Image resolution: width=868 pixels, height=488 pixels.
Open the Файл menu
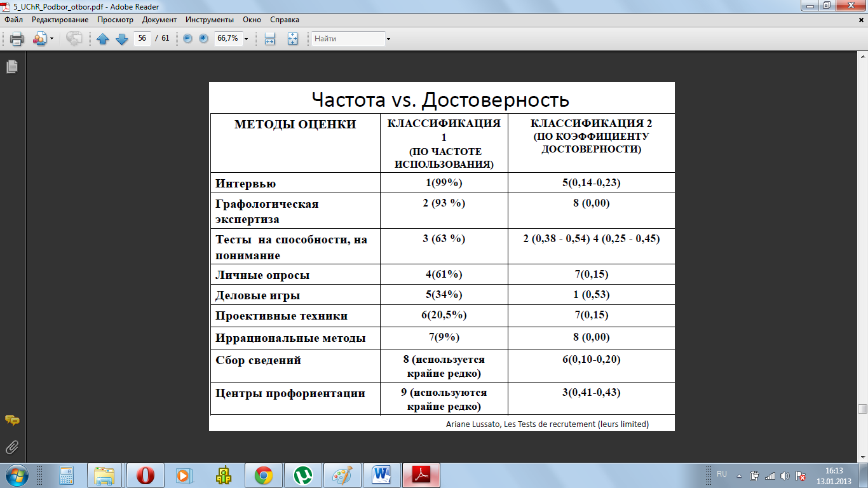(x=13, y=20)
